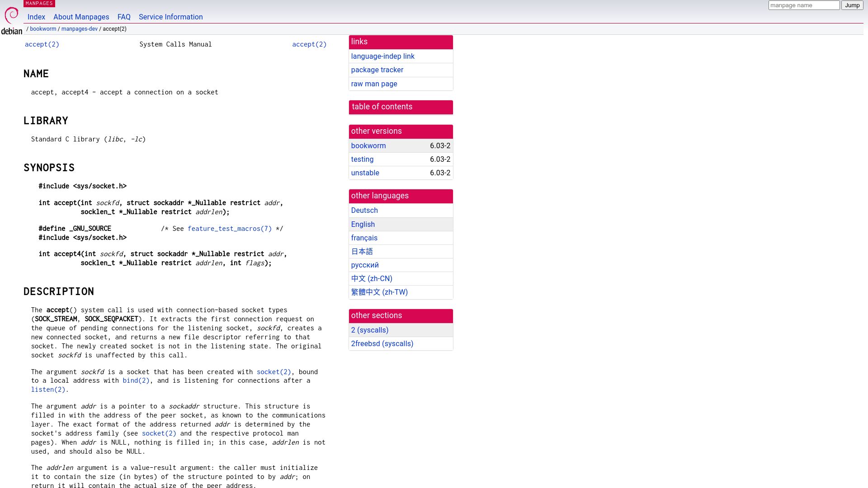Open socket(2) link after 'address family (see'

tap(159, 433)
